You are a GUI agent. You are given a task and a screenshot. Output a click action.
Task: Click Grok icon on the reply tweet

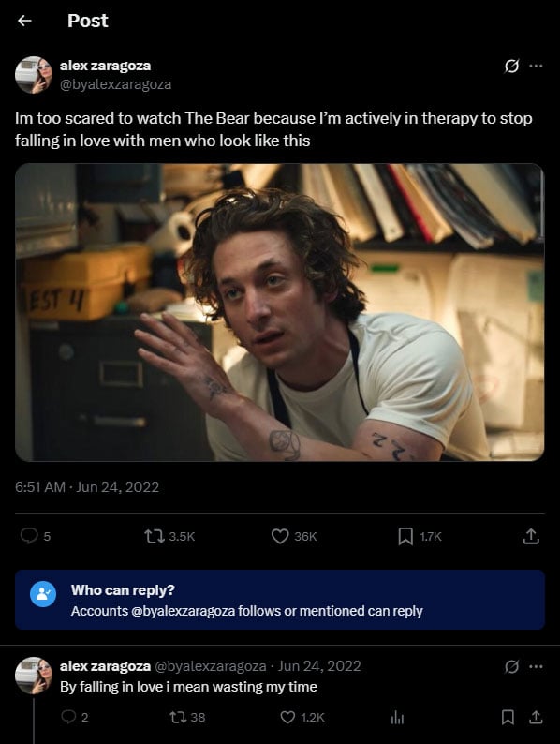click(x=511, y=666)
